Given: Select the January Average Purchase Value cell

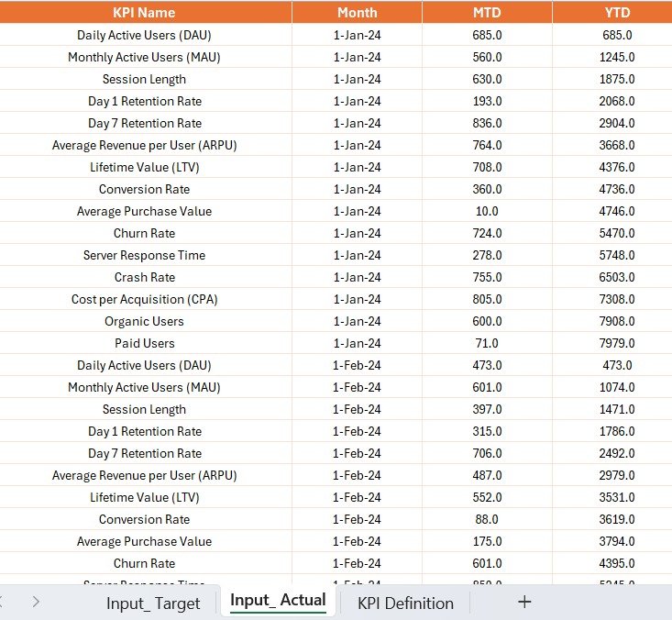Looking at the screenshot, I should [144, 211].
